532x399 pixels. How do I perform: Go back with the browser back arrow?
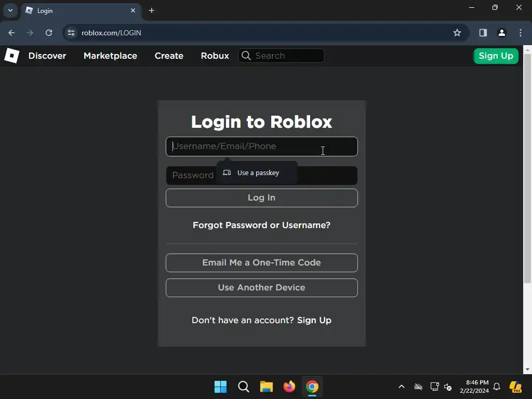pyautogui.click(x=11, y=33)
